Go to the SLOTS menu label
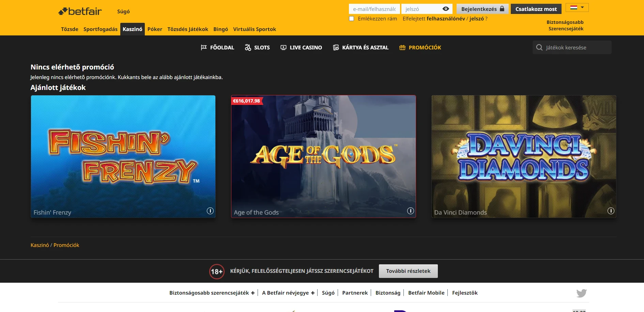 coord(262,48)
